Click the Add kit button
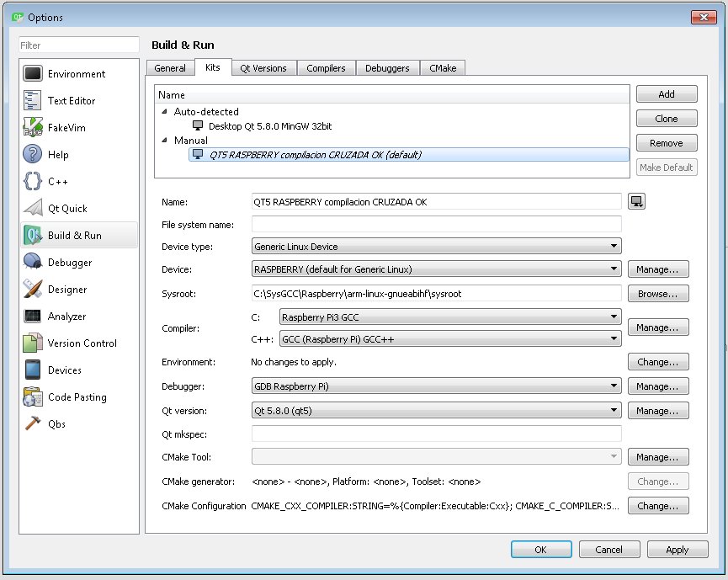The height and width of the screenshot is (580, 728). [667, 94]
